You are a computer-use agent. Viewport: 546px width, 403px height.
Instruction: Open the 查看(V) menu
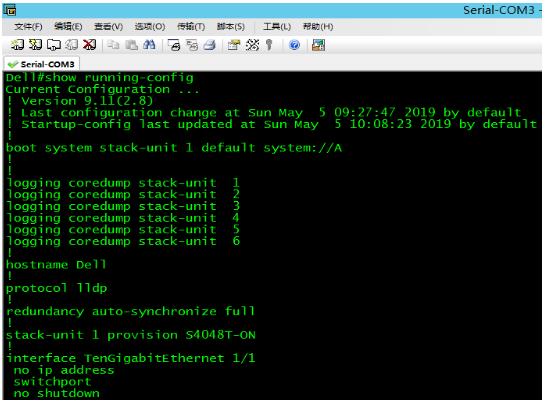[x=109, y=26]
